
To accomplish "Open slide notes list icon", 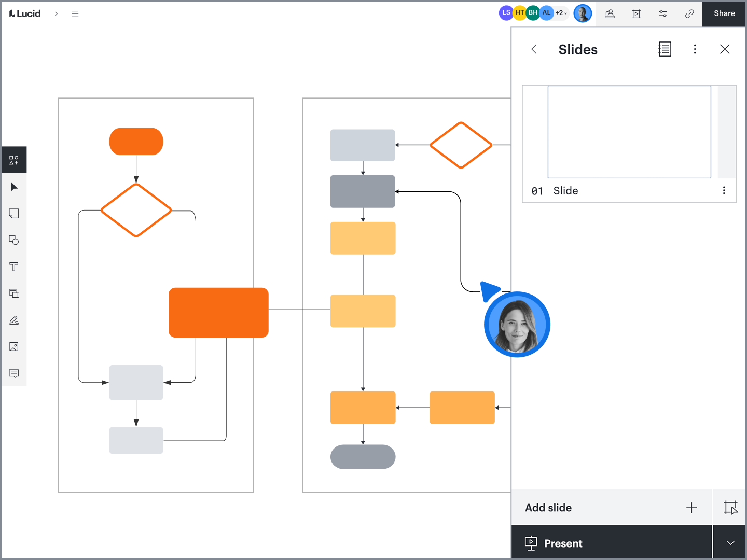I will 665,49.
